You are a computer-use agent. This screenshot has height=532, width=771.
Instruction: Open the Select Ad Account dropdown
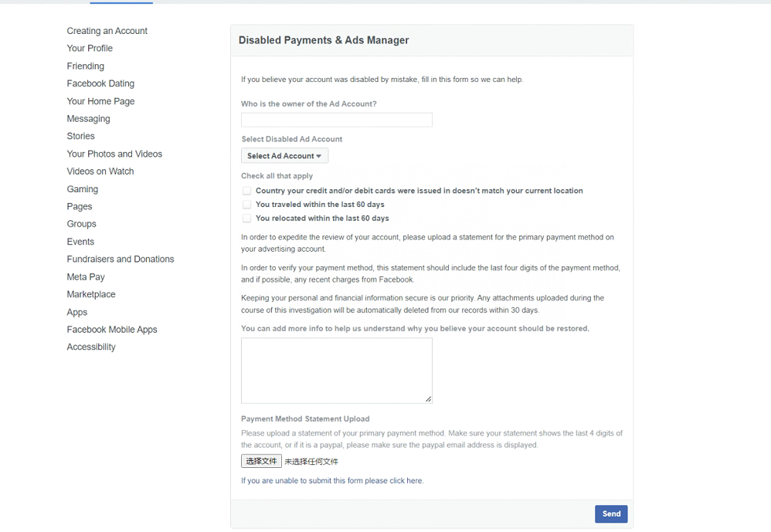(284, 156)
